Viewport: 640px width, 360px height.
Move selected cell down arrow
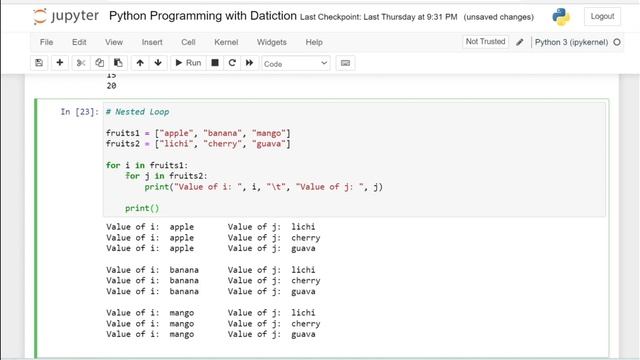[158, 63]
